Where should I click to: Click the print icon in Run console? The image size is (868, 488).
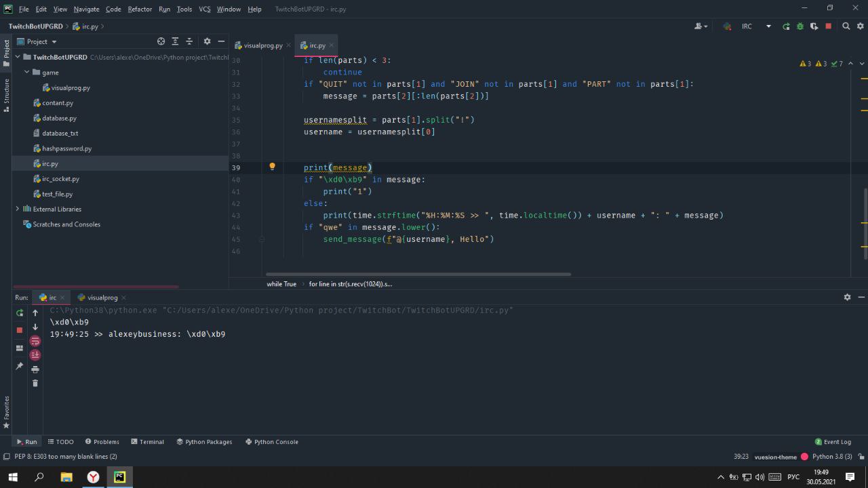point(35,369)
